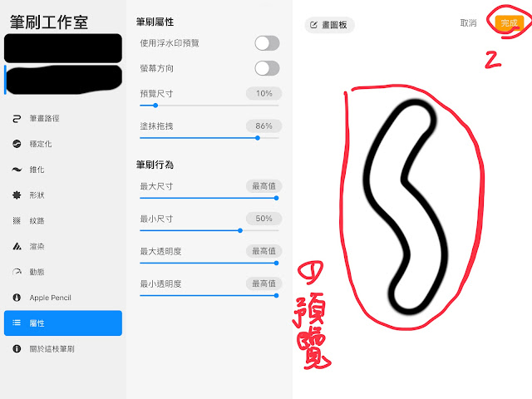Screen dimensions: 532x399
Task: Select the 穩定化 stabilization icon
Action: pos(17,144)
